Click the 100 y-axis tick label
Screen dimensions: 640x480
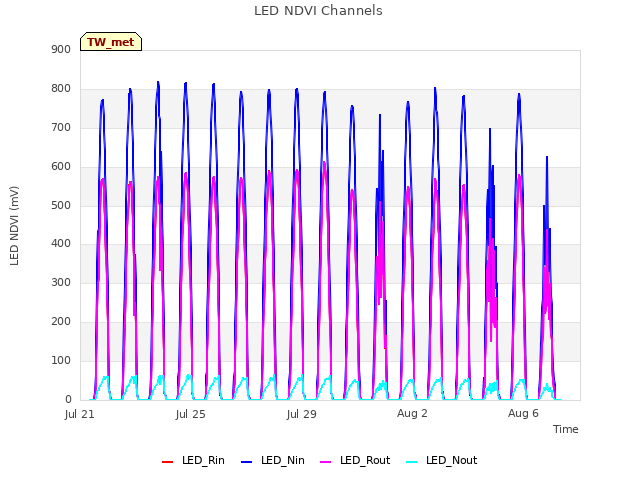pyautogui.click(x=61, y=360)
